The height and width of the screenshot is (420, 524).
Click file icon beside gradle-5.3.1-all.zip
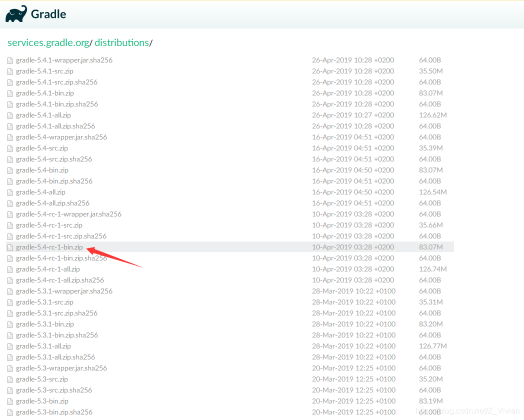10,347
